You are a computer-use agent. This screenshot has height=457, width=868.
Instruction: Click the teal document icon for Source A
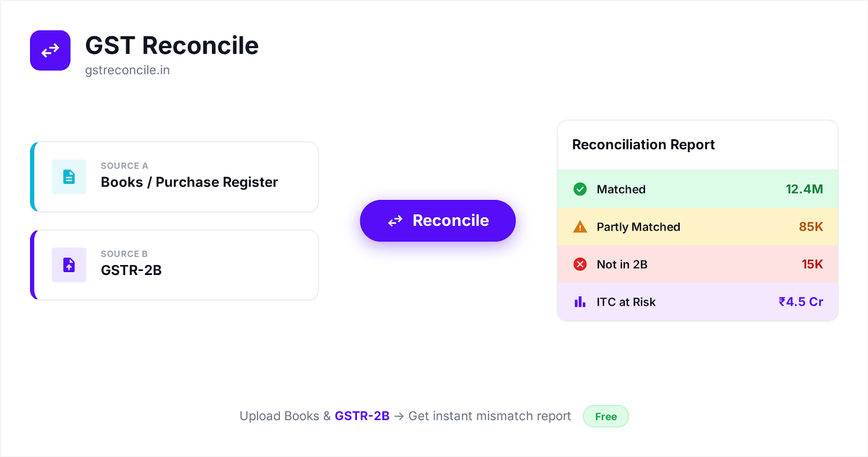point(69,177)
